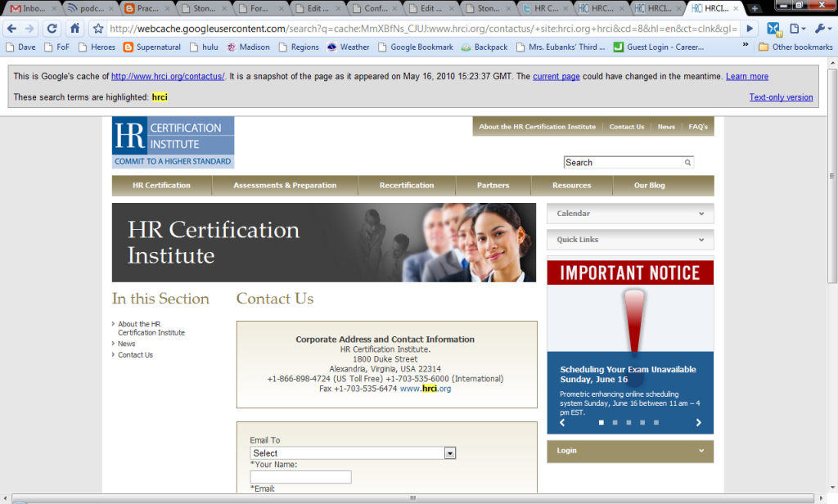838x504 pixels.
Task: Open the Heroes bookmark
Action: (x=97, y=47)
